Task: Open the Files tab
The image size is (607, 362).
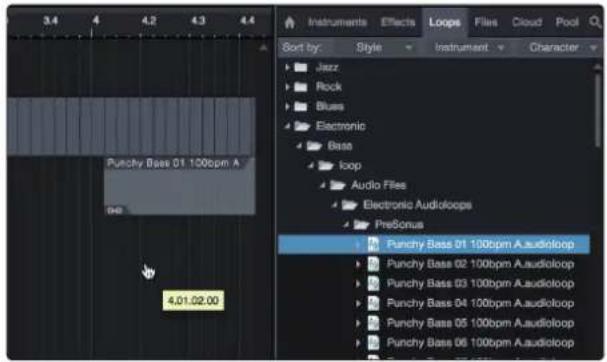Action: (486, 22)
